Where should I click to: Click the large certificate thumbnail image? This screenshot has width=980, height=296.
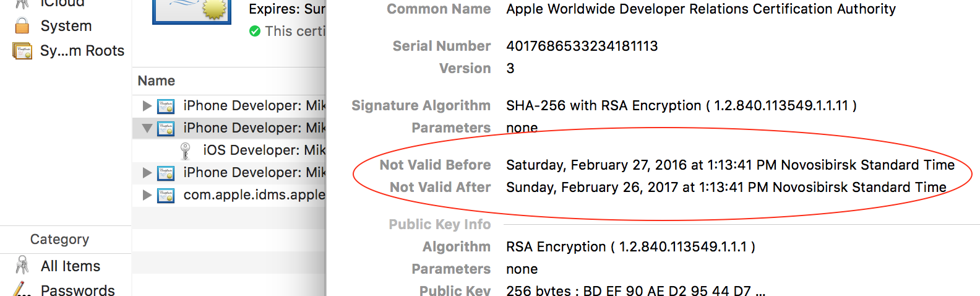pyautogui.click(x=192, y=11)
